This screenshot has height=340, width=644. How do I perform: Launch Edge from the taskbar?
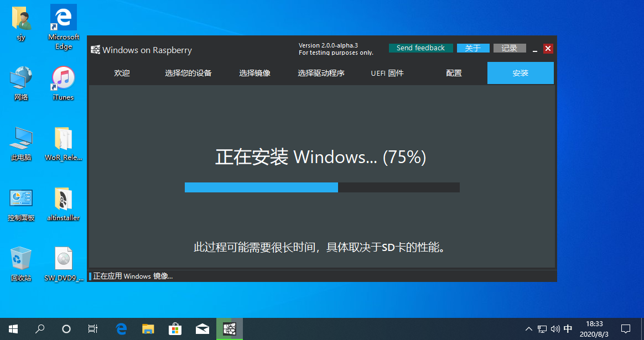(x=121, y=329)
